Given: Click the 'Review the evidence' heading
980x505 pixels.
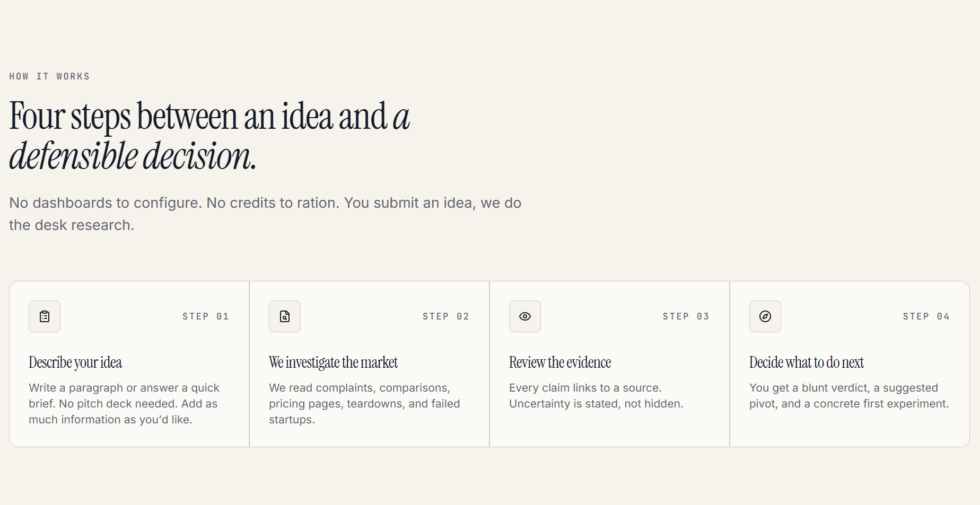Looking at the screenshot, I should (560, 362).
